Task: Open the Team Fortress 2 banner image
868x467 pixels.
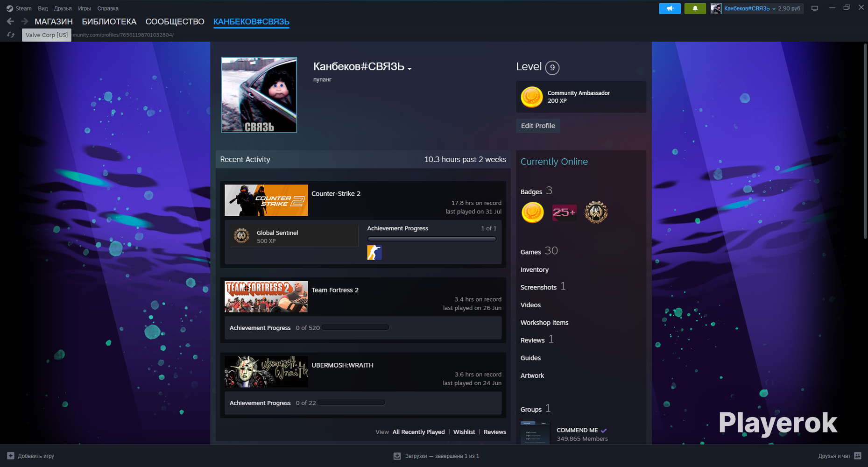Action: [x=266, y=297]
